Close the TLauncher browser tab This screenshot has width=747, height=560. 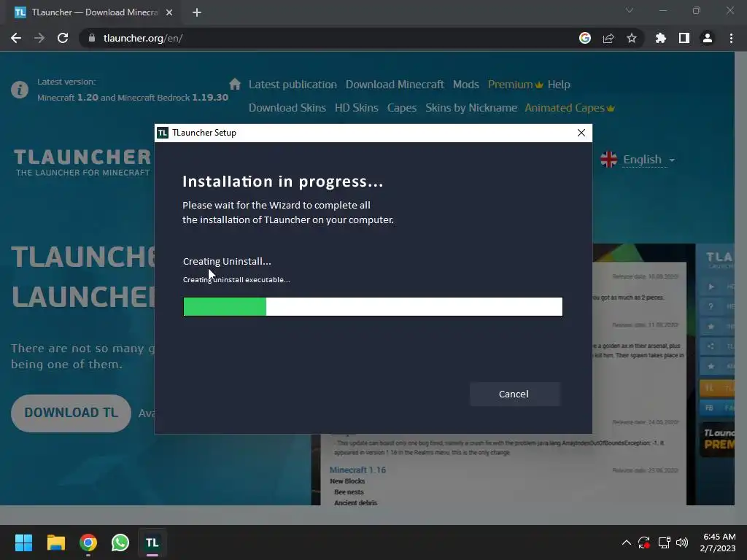tap(169, 12)
